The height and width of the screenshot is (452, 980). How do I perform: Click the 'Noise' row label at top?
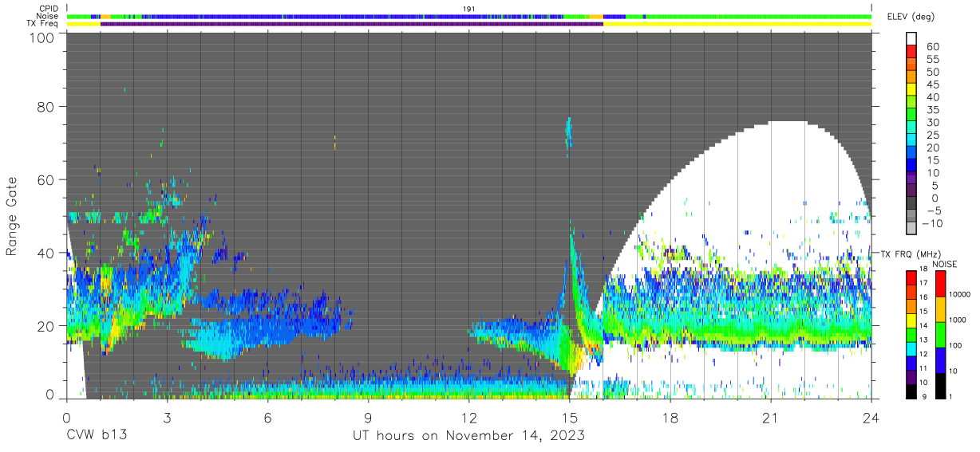point(48,16)
